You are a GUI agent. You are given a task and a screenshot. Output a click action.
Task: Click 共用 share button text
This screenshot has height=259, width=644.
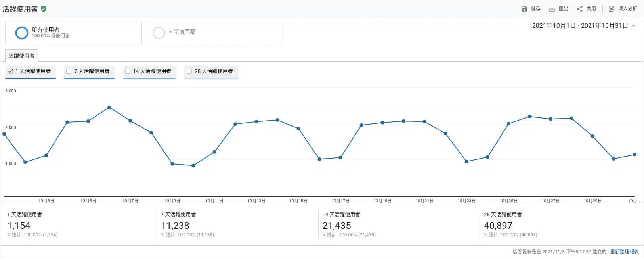click(x=591, y=9)
